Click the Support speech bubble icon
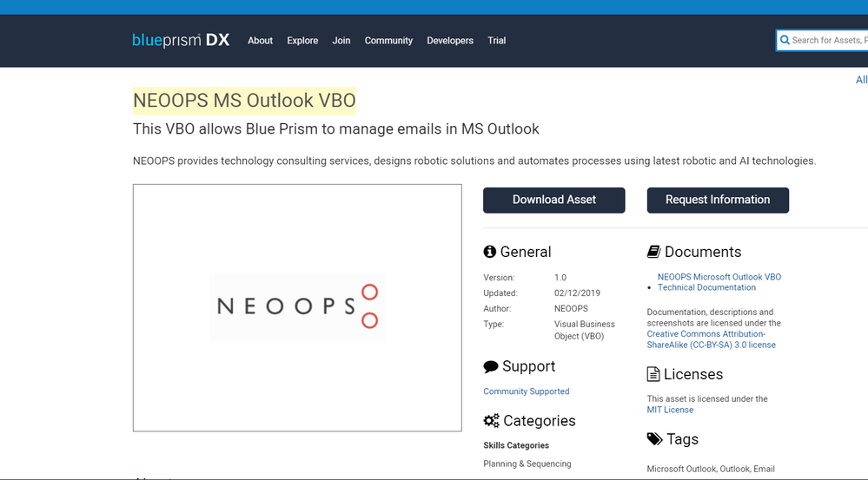 tap(490, 366)
